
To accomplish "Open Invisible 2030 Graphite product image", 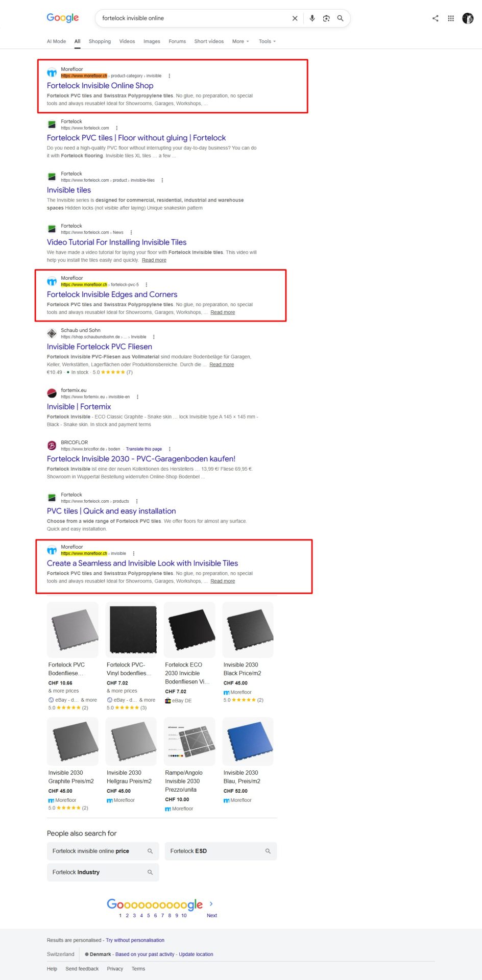I will click(73, 741).
